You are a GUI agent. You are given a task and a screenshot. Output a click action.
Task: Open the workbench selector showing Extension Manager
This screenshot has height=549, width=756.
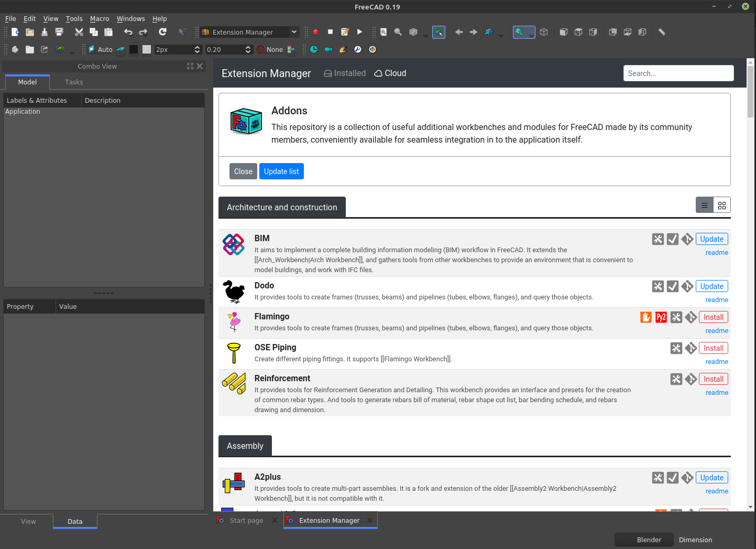point(249,32)
